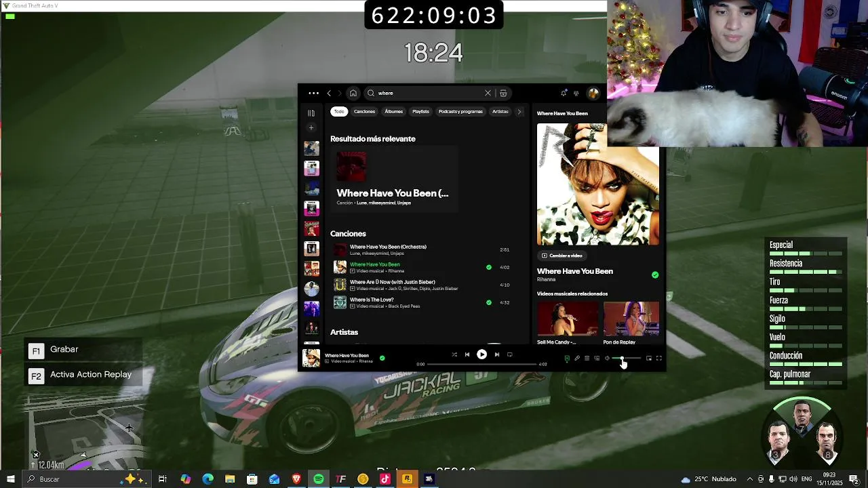Mute Spotify with the speaker icon
This screenshot has height=488, width=868.
point(607,358)
